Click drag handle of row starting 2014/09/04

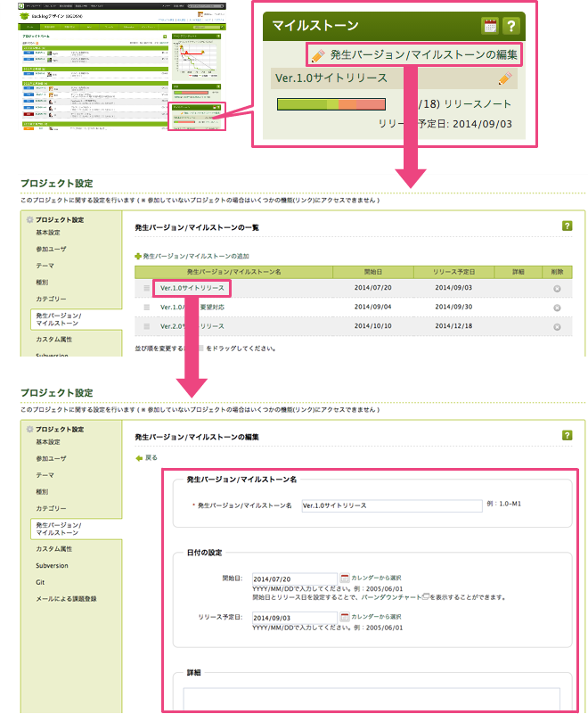[x=146, y=308]
